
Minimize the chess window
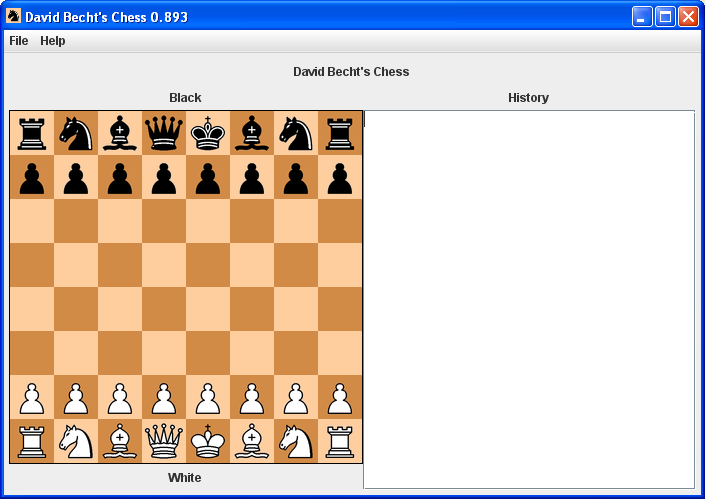click(642, 17)
